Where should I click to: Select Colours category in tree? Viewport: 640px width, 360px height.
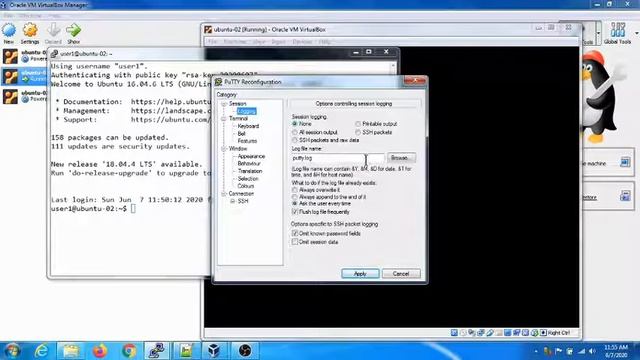click(246, 186)
